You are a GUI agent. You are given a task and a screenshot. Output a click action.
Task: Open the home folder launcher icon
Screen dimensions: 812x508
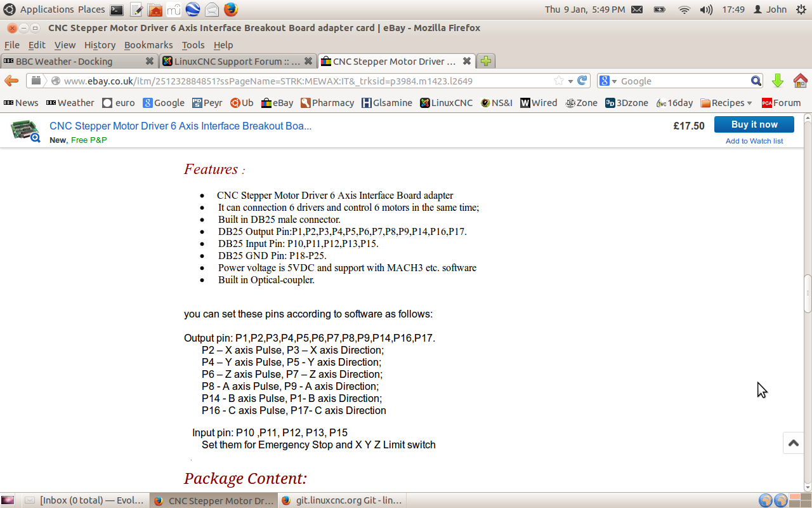coord(155,10)
